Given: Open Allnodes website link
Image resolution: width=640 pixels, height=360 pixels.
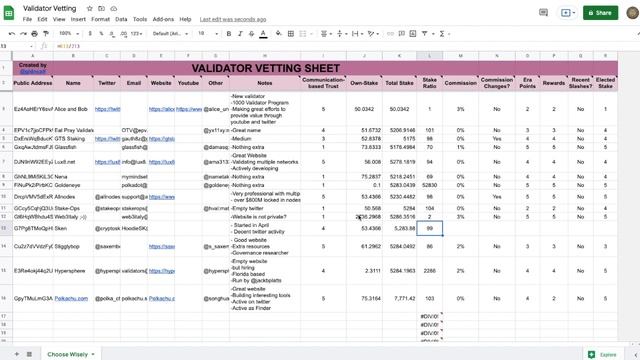Looking at the screenshot, I should pyautogui.click(x=162, y=197).
